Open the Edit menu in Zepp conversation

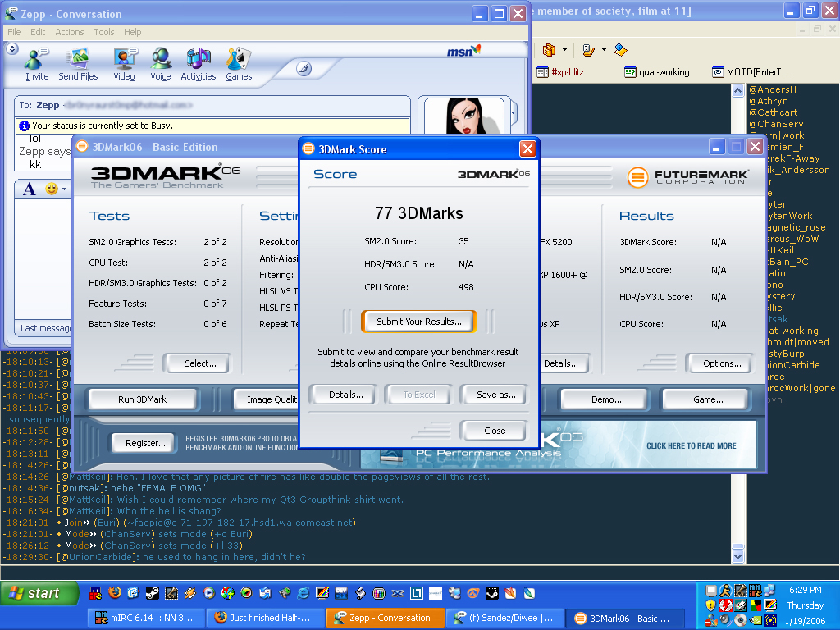click(x=38, y=32)
